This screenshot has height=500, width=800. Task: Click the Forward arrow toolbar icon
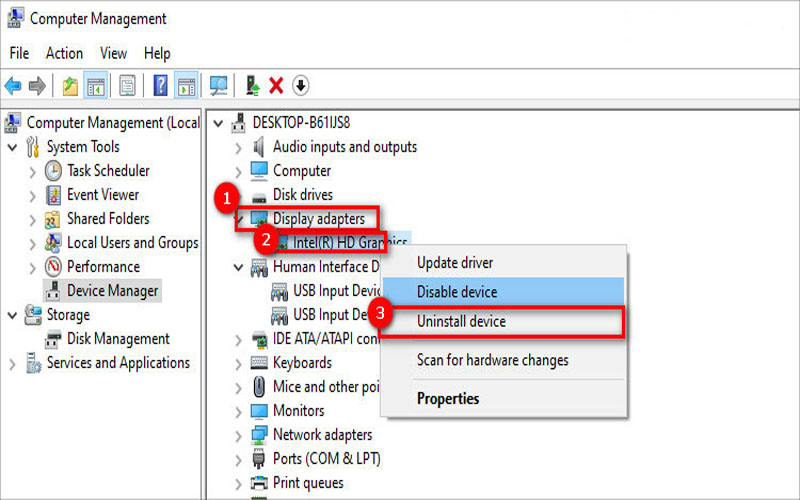pos(37,86)
